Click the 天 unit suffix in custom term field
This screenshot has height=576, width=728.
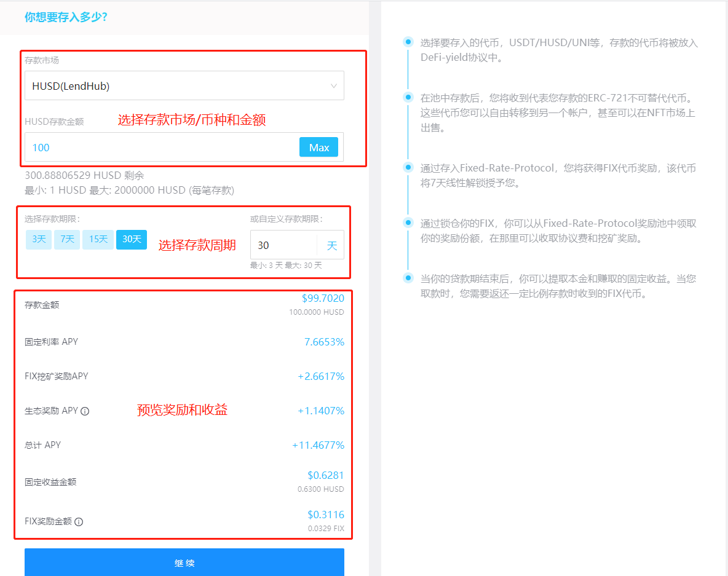tap(331, 245)
